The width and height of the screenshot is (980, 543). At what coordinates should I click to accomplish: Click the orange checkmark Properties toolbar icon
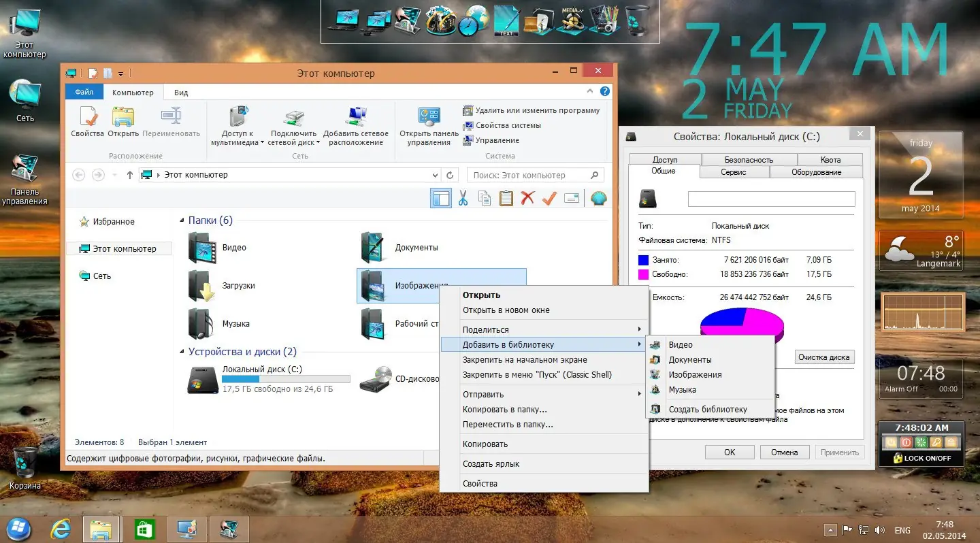(549, 198)
